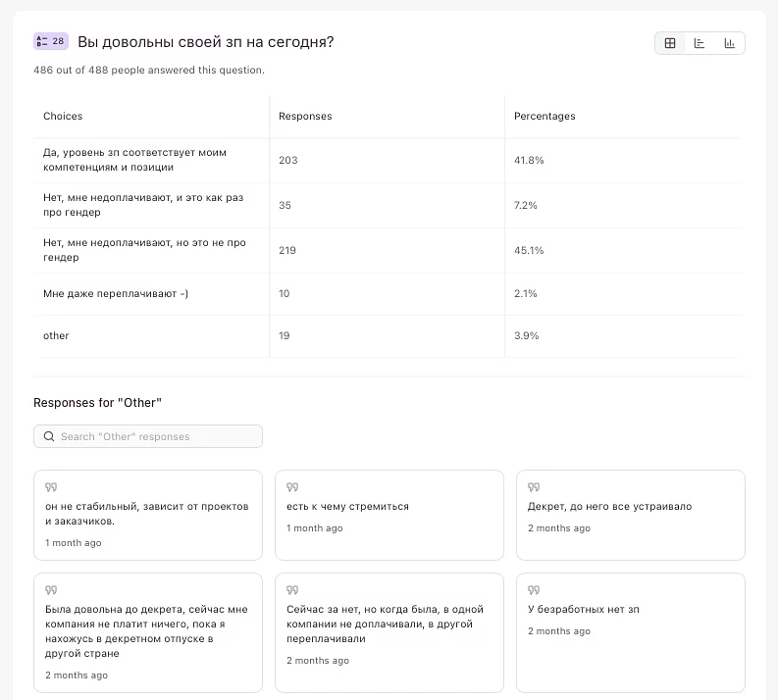Click the 'Да, уровень зп соответствует' choice row
Screen dimensions: 778x700
(x=135, y=160)
